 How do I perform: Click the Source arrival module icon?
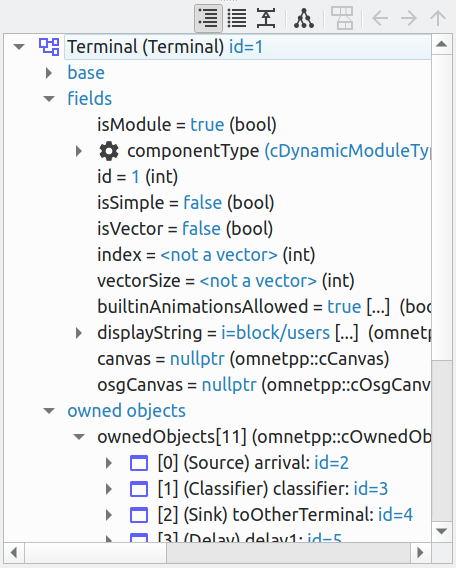pos(139,463)
